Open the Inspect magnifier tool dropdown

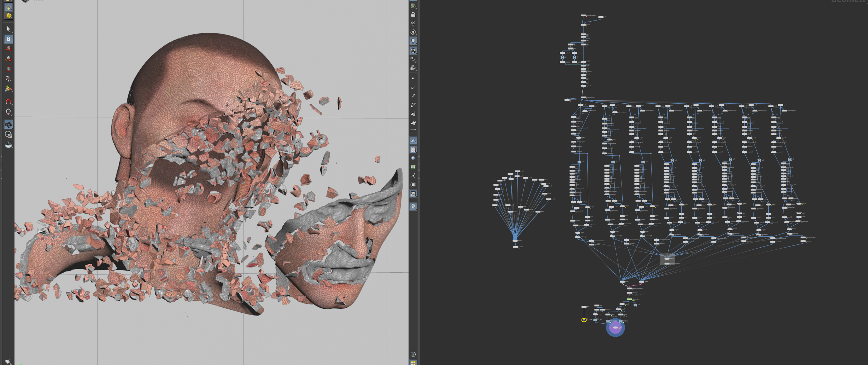point(12,147)
